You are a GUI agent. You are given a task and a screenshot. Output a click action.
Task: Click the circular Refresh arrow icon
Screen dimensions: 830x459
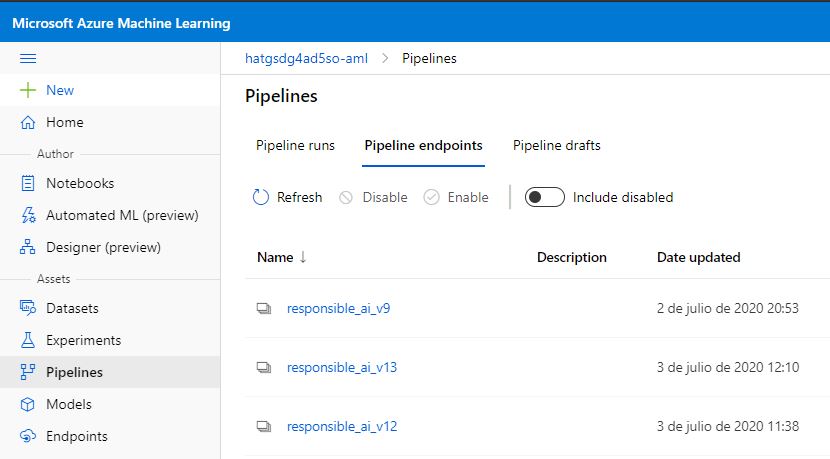tap(260, 197)
